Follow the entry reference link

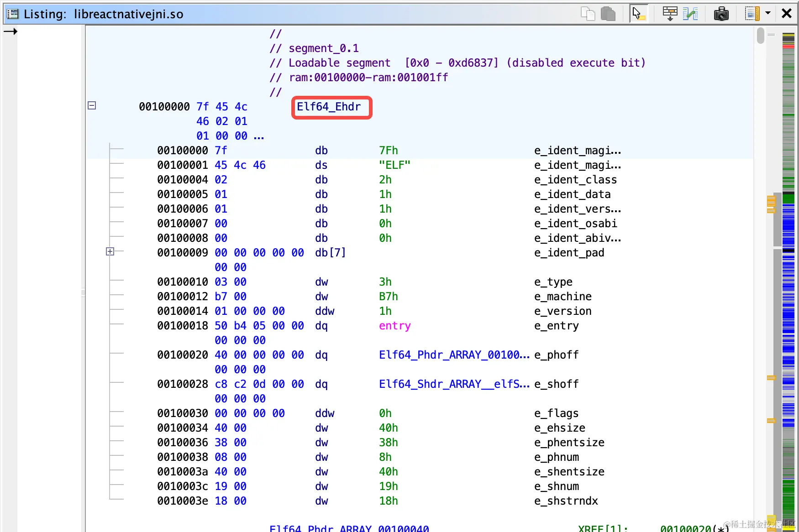click(x=395, y=326)
